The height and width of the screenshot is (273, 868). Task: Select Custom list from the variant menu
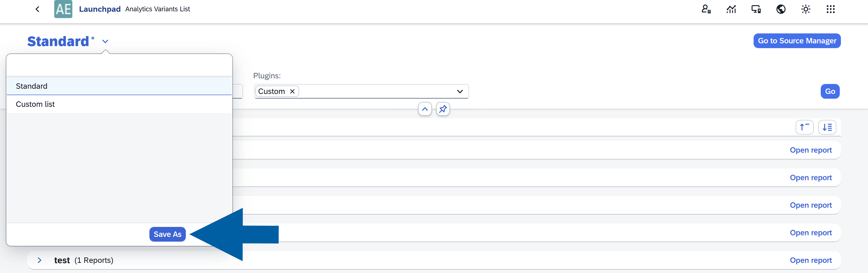coord(35,104)
